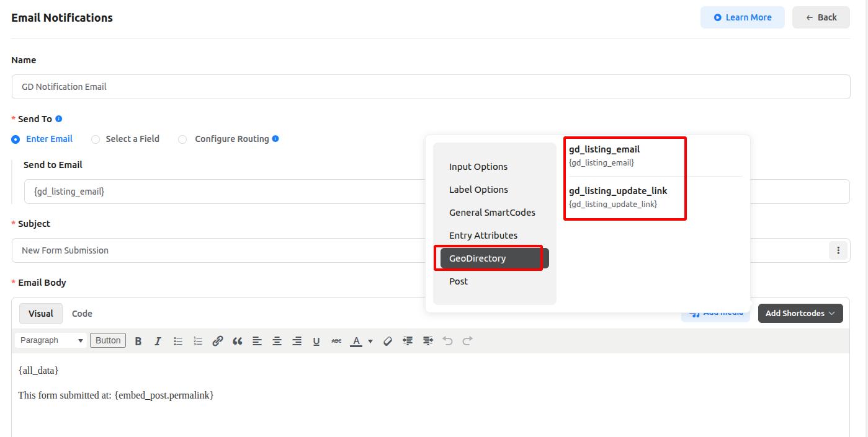868x437 pixels.
Task: Switch to the Code editor tab
Action: pyautogui.click(x=82, y=314)
